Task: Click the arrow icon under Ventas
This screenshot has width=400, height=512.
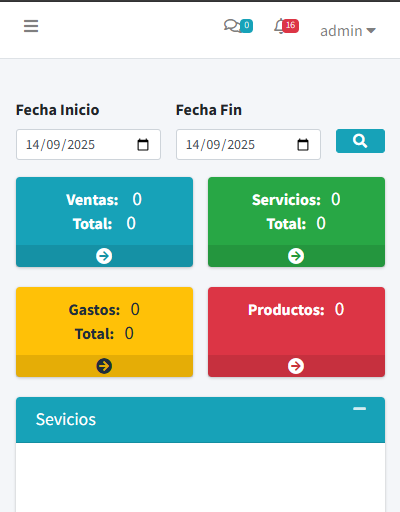Action: 104,256
